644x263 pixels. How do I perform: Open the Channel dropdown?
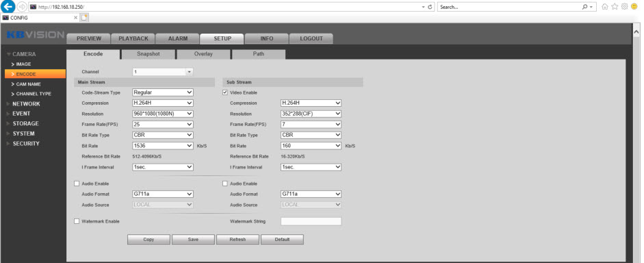click(163, 72)
